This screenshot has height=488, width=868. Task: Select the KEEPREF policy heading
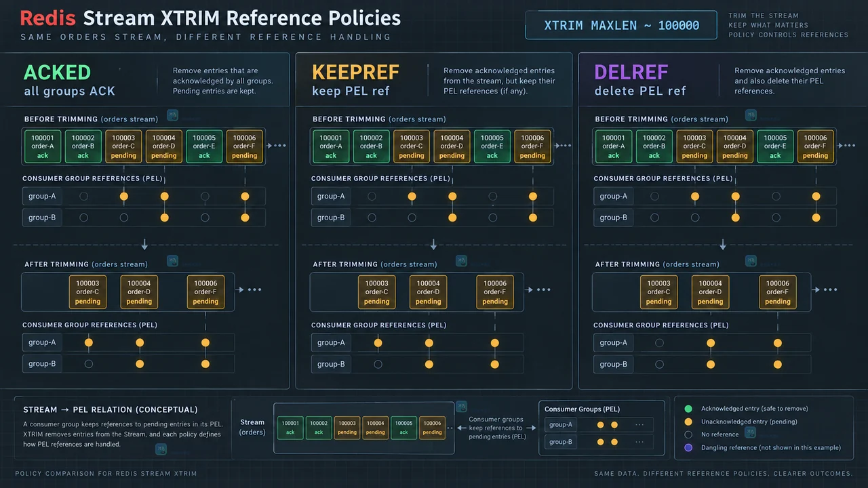[355, 73]
